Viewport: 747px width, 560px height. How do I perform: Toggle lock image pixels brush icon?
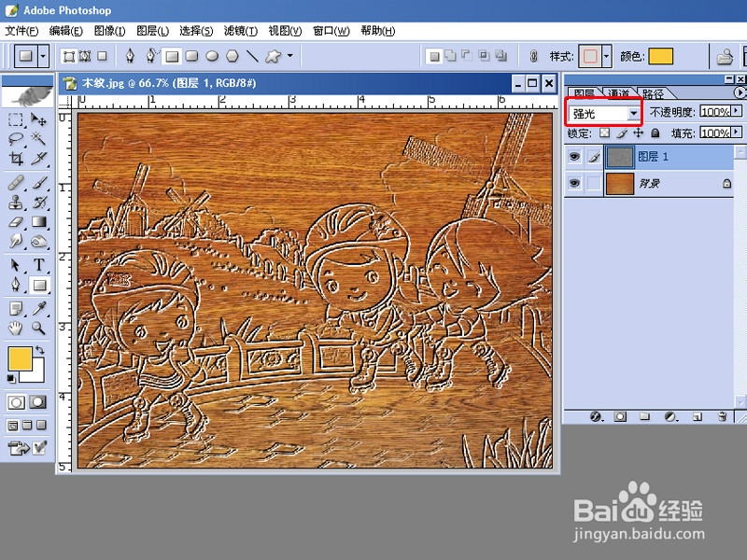tap(622, 133)
